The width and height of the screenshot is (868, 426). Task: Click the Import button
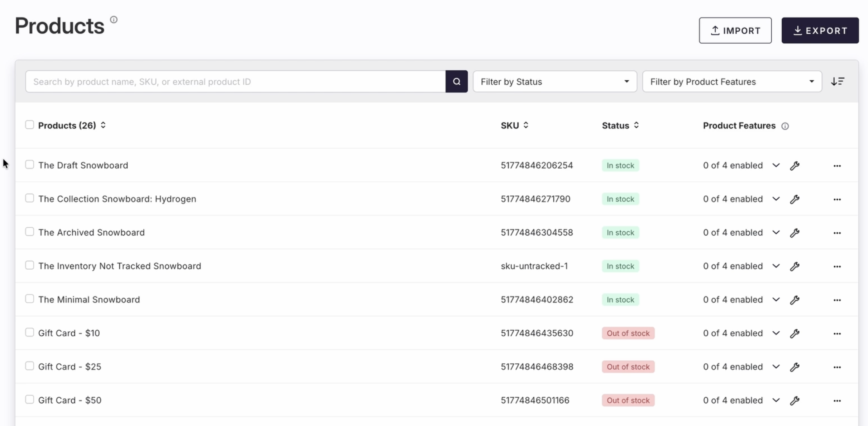pos(735,30)
